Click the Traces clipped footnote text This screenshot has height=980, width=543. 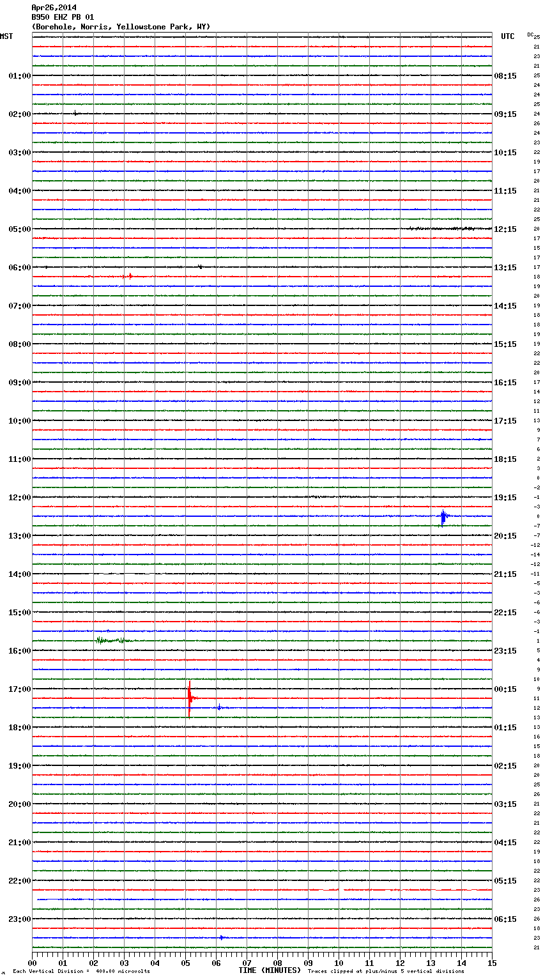(x=386, y=971)
